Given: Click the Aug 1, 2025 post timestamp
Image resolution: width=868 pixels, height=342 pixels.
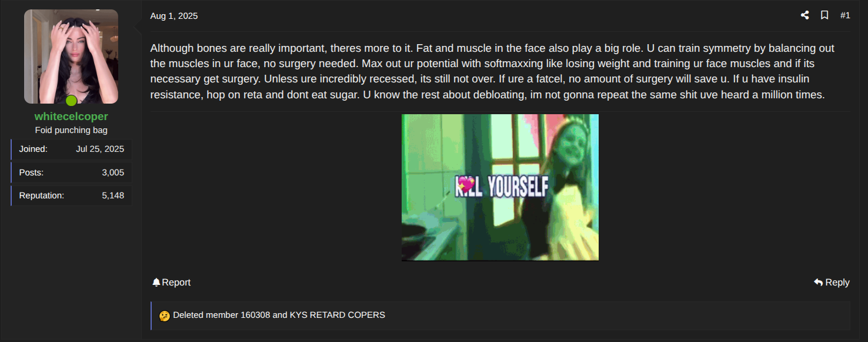Looking at the screenshot, I should click(x=174, y=16).
